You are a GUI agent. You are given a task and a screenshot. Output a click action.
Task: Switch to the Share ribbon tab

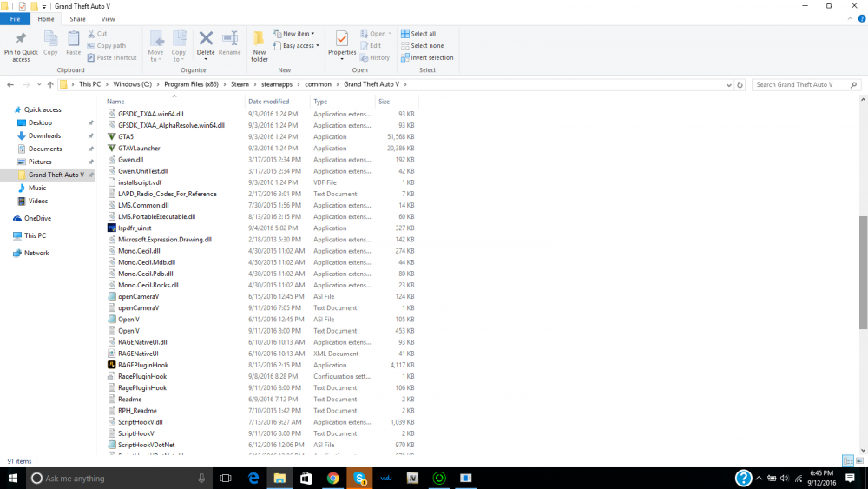point(77,19)
